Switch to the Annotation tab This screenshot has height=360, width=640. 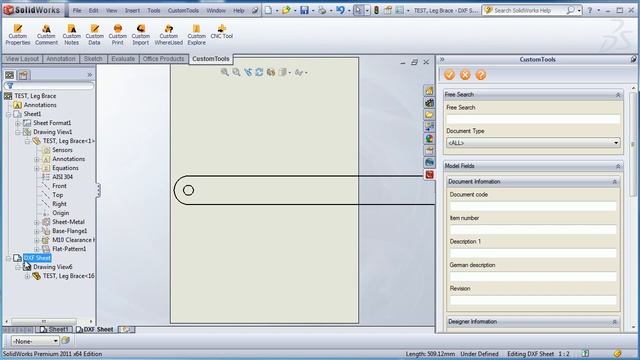pos(61,59)
